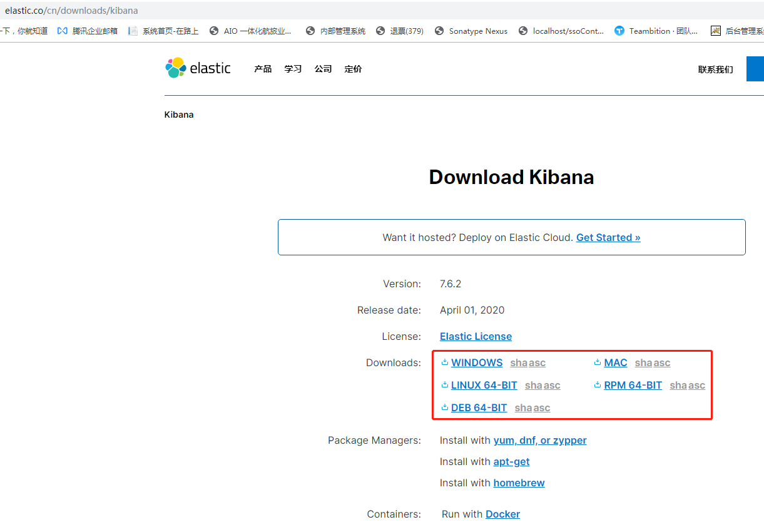Viewport: 764px width, 532px height.
Task: Open the 产品 navigation menu
Action: click(x=263, y=69)
